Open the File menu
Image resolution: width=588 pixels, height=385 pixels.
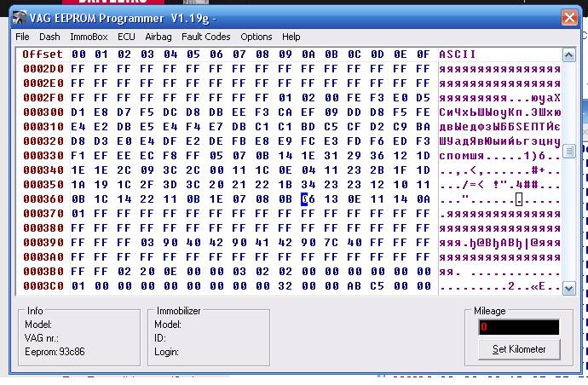[22, 37]
